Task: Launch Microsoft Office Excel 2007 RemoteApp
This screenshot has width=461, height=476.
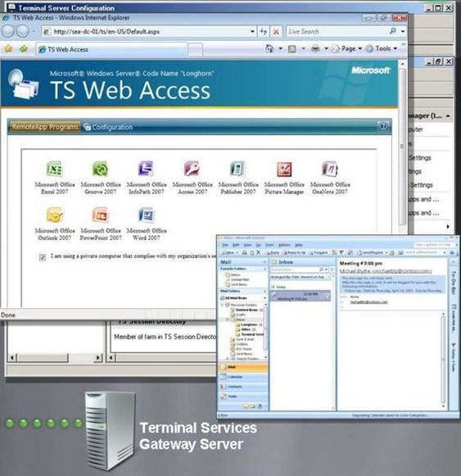Action: [x=55, y=178]
